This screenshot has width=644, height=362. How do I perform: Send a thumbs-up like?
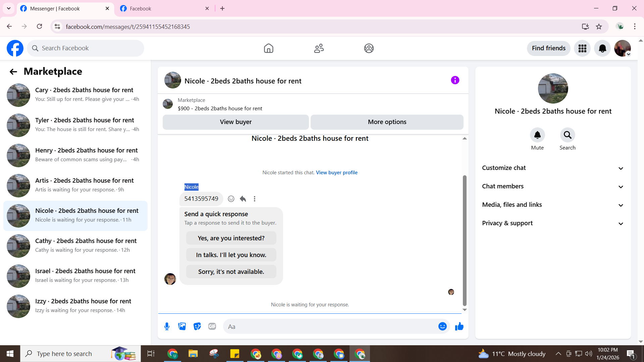(459, 326)
